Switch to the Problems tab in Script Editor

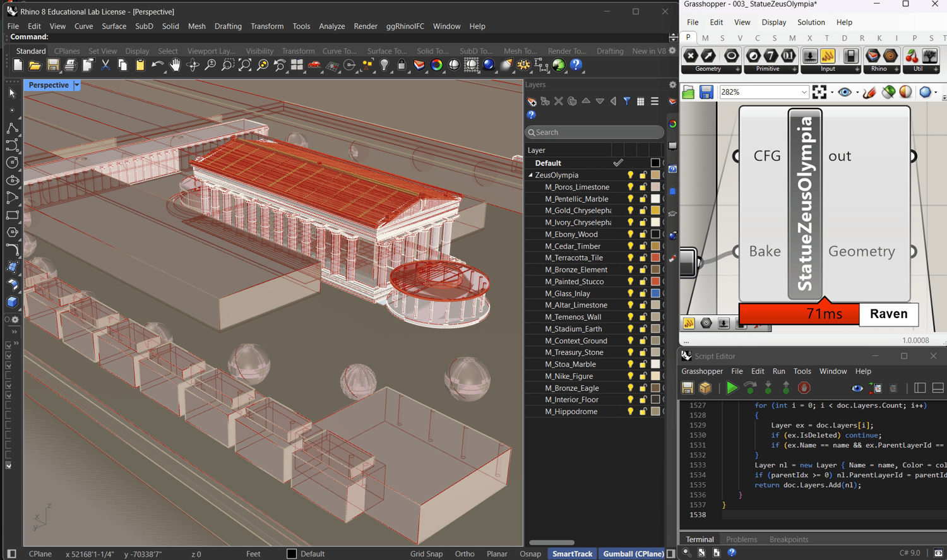click(741, 539)
